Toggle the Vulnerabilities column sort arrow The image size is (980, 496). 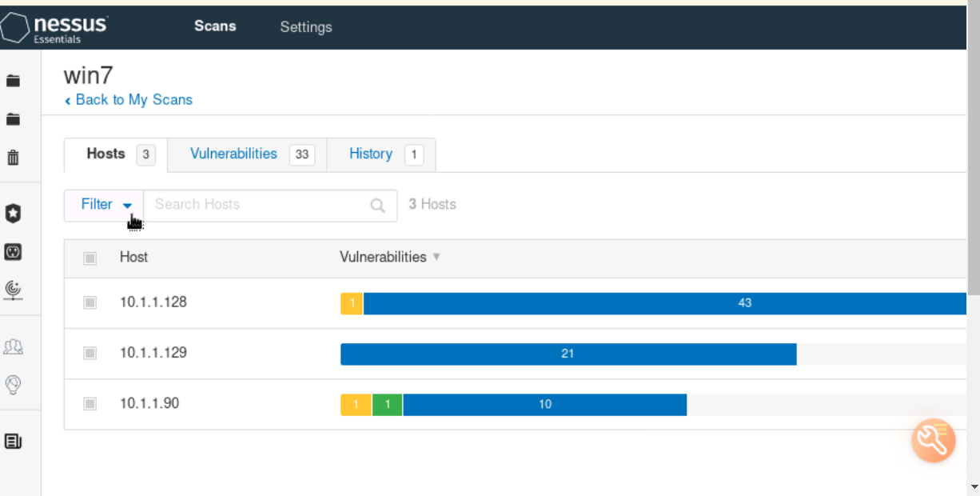[436, 258]
